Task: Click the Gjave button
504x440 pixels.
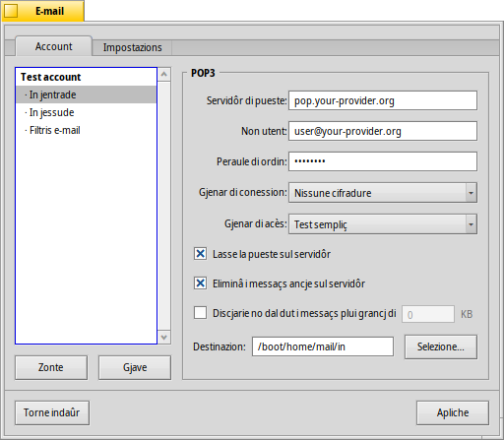Action: coord(135,367)
